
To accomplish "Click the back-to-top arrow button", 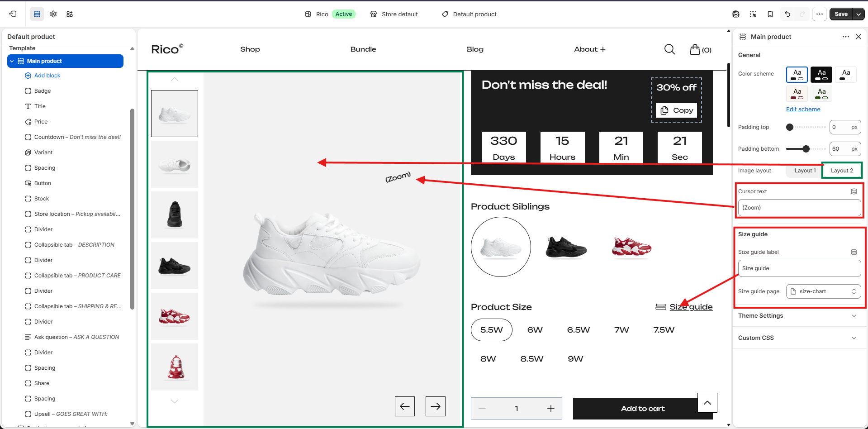I will 707,403.
